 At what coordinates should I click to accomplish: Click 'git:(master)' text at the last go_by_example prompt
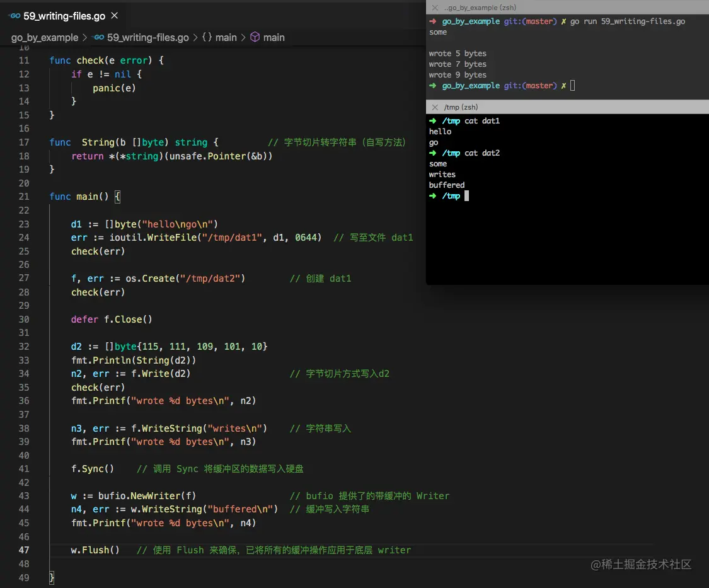point(531,86)
